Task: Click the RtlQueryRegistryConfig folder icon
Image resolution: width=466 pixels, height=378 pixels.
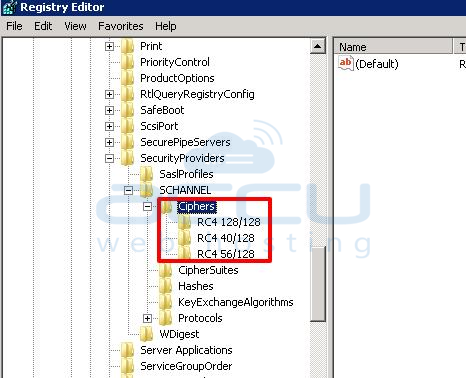Action: (x=128, y=94)
